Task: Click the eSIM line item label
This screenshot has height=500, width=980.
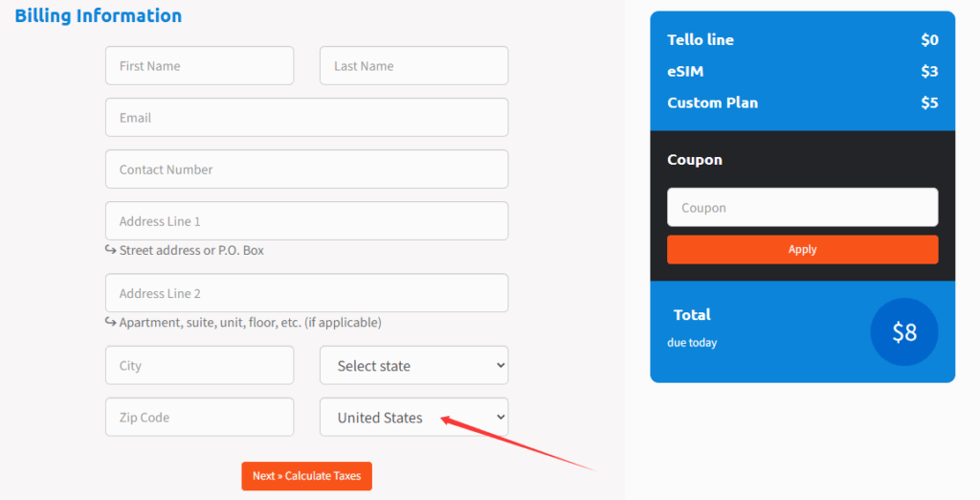Action: pos(685,71)
